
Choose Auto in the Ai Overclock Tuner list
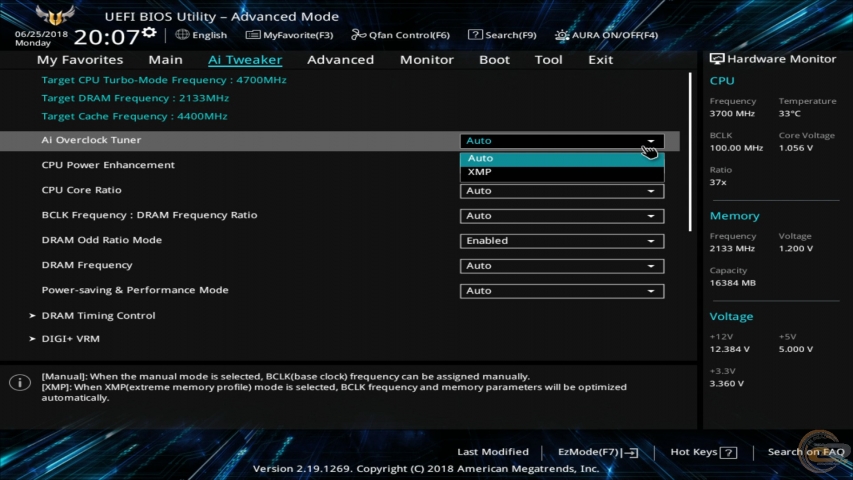point(562,158)
